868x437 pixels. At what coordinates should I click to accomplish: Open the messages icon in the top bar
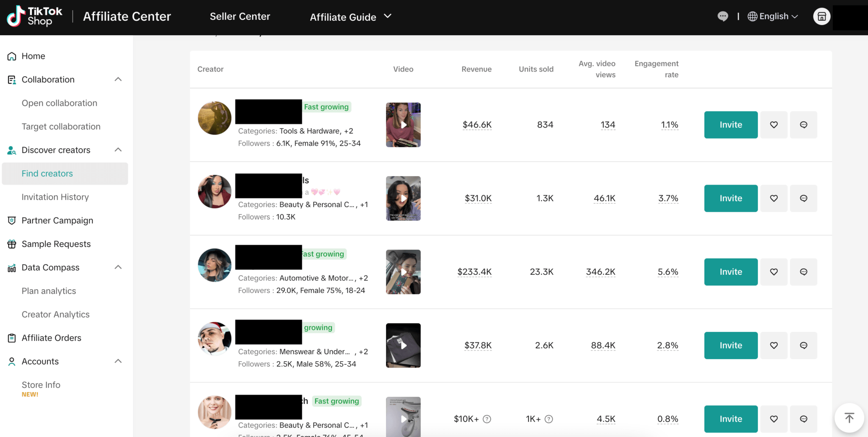[x=722, y=16]
